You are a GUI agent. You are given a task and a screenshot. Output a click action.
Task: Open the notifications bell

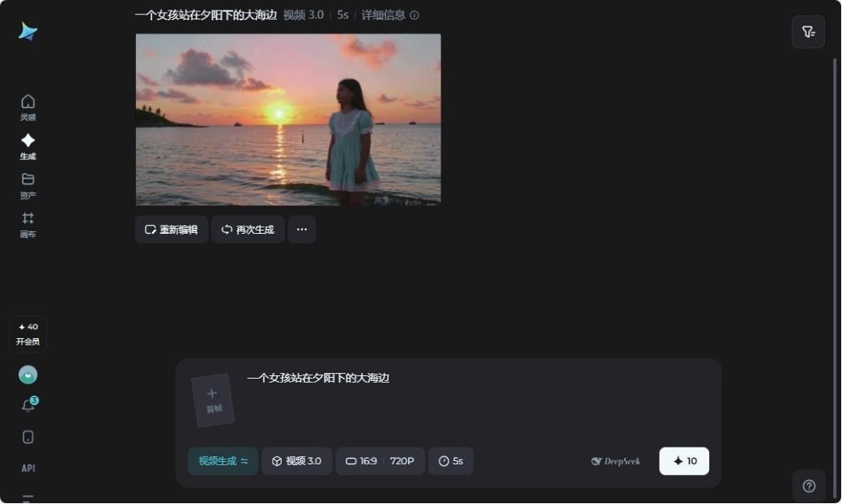(28, 405)
